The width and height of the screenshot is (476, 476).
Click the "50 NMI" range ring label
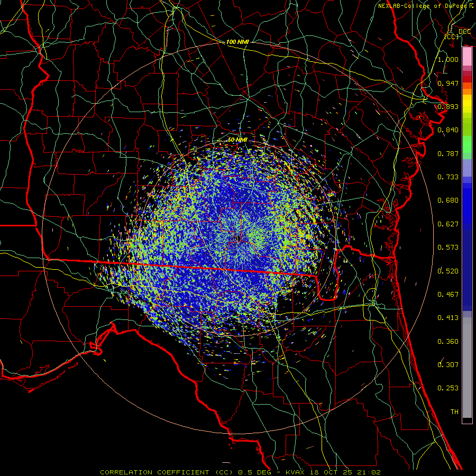pyautogui.click(x=237, y=140)
